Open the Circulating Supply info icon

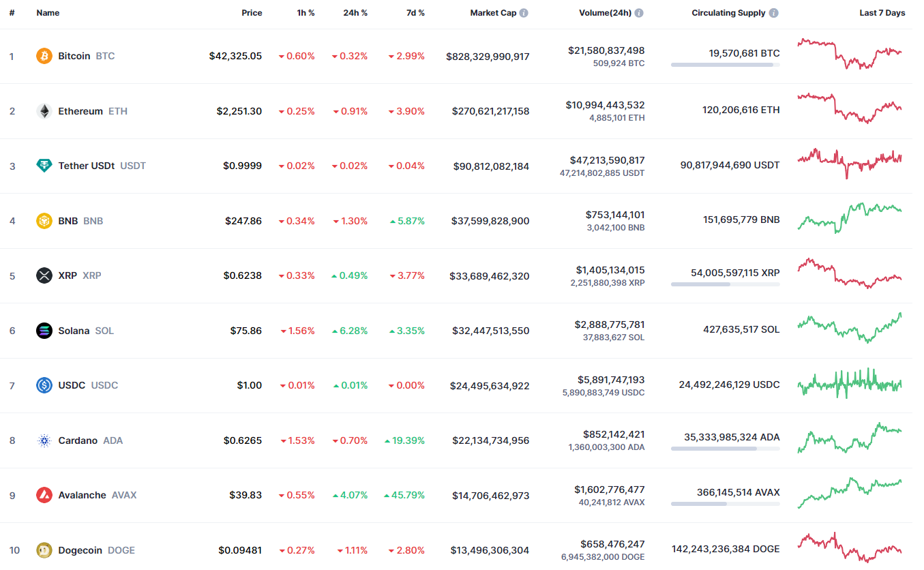coord(773,13)
